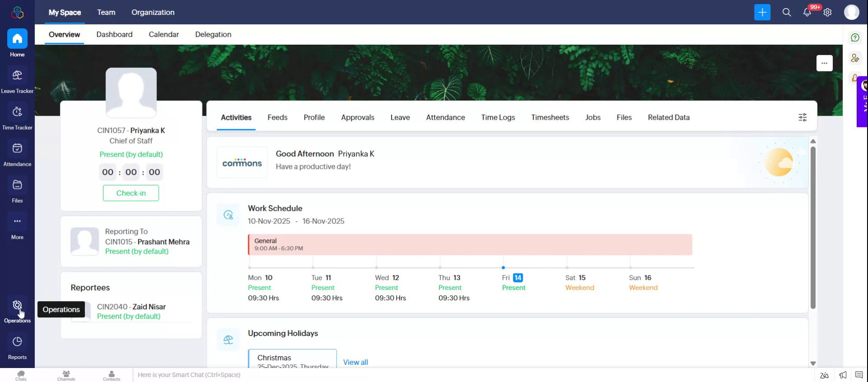Click the Smart Chat input field
Image resolution: width=868 pixels, height=382 pixels.
[x=474, y=375]
